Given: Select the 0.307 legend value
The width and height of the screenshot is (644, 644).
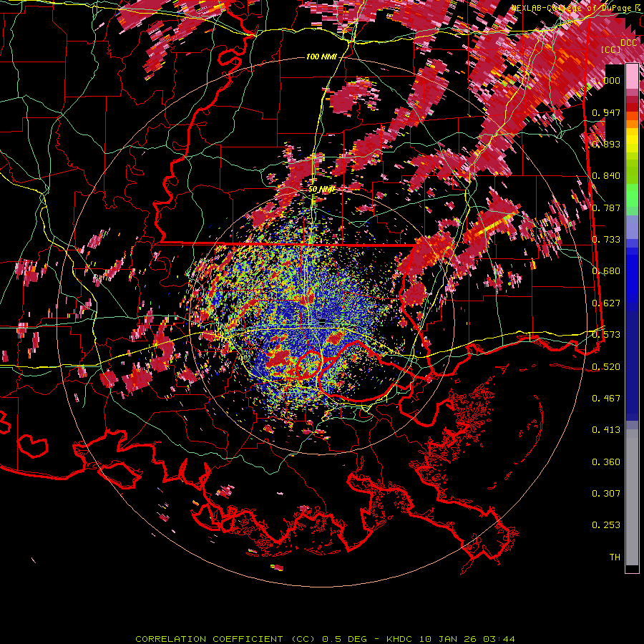Looking at the screenshot, I should (606, 494).
